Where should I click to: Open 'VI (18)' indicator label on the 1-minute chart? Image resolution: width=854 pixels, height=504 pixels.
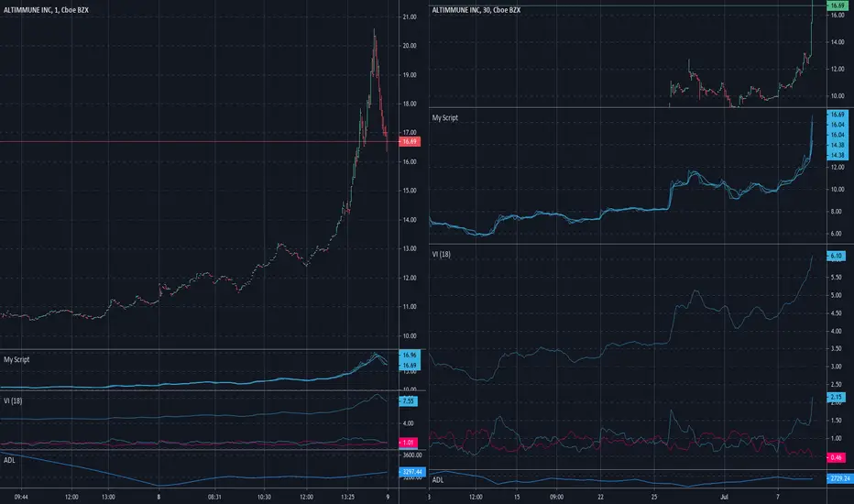pyautogui.click(x=13, y=401)
